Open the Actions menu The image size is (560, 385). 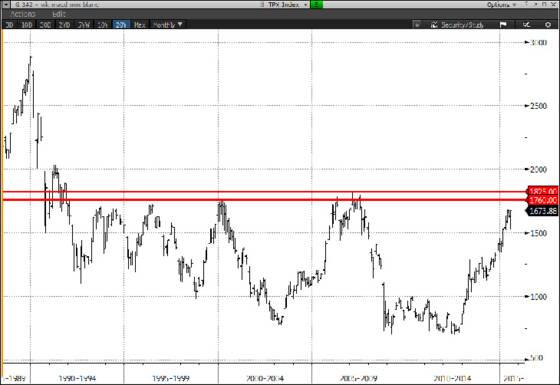pos(23,14)
